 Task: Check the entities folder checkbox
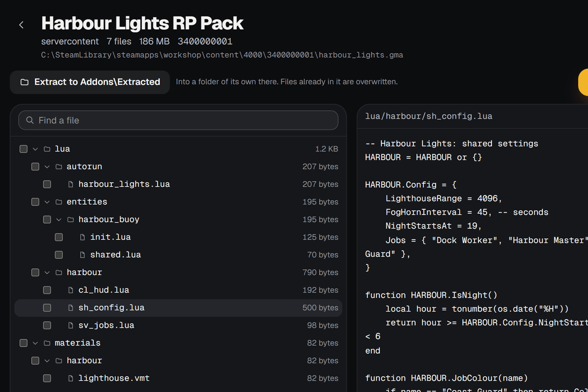click(x=35, y=202)
